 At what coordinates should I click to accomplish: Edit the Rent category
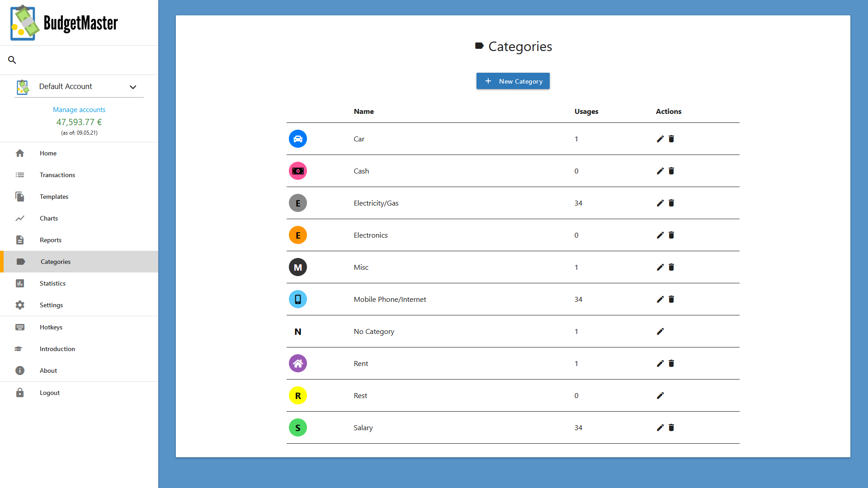tap(660, 363)
